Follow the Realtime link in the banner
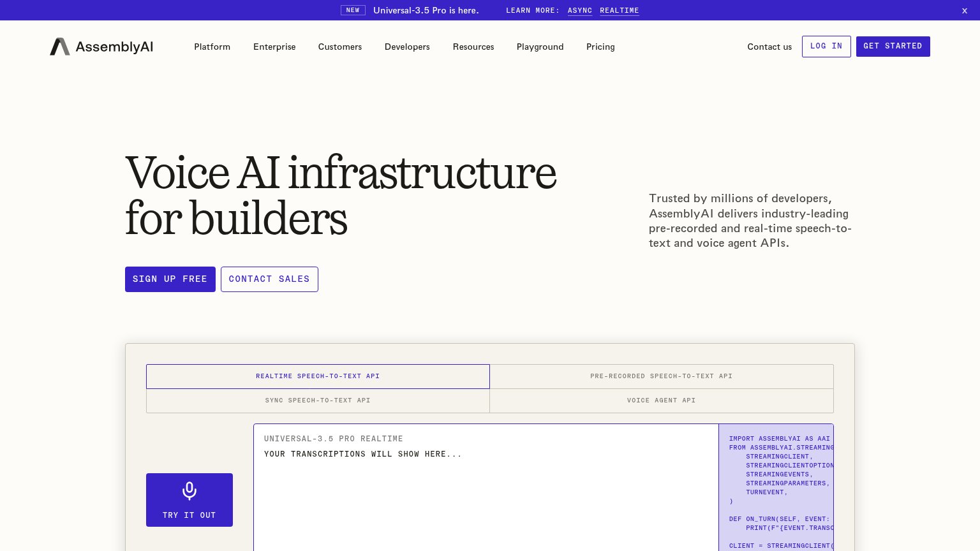Image resolution: width=980 pixels, height=551 pixels. coord(620,10)
